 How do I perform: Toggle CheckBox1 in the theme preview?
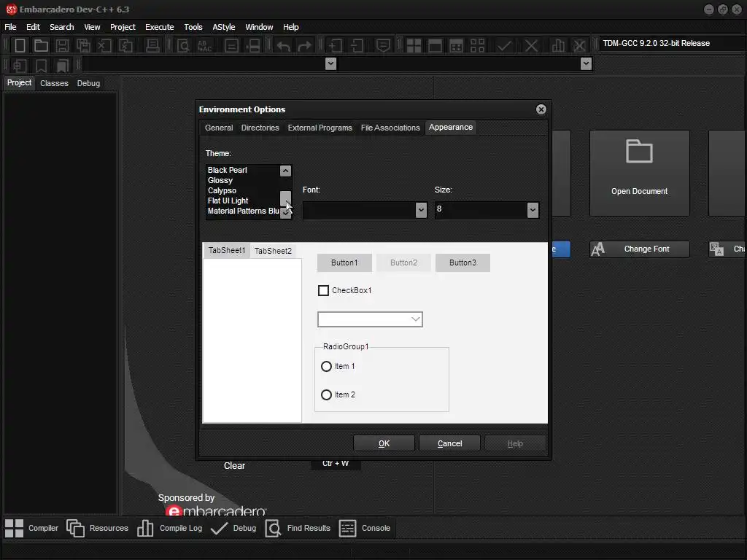(x=323, y=290)
